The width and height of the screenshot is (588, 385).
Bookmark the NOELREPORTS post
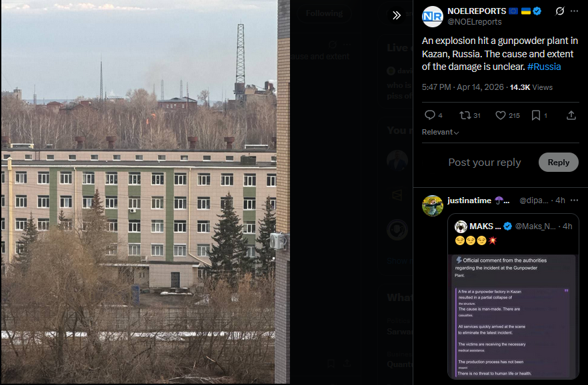[x=536, y=115]
